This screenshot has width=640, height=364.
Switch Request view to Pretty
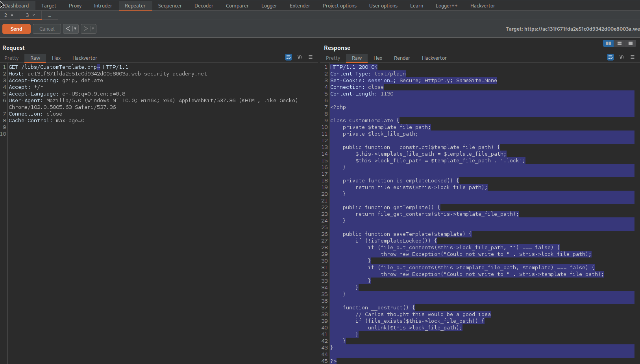point(11,58)
